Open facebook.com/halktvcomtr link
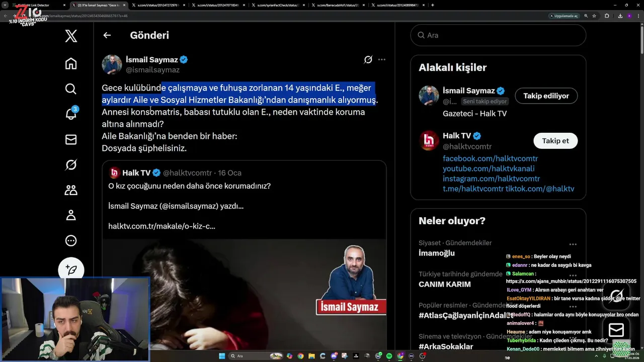Viewport: 644px width, 362px height. coord(490,158)
